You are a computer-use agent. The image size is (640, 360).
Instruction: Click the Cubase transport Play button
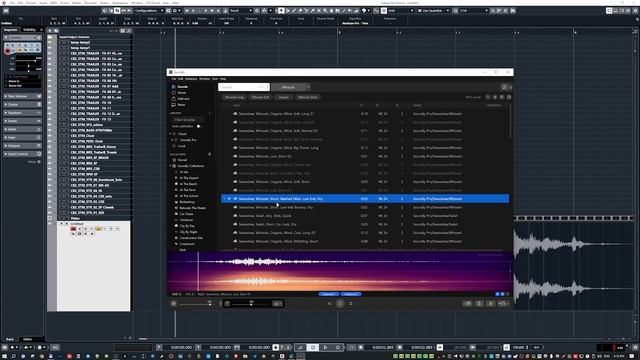(325, 347)
